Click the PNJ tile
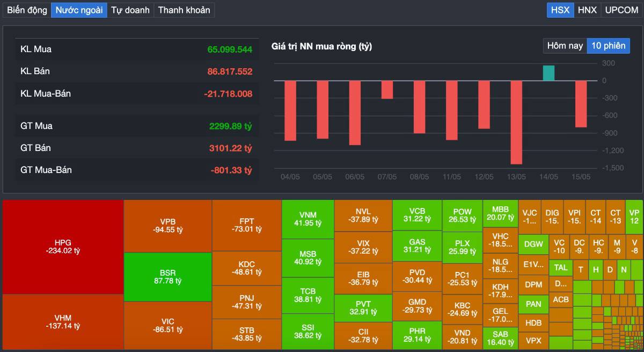The height and width of the screenshot is (352, 644). (x=247, y=302)
